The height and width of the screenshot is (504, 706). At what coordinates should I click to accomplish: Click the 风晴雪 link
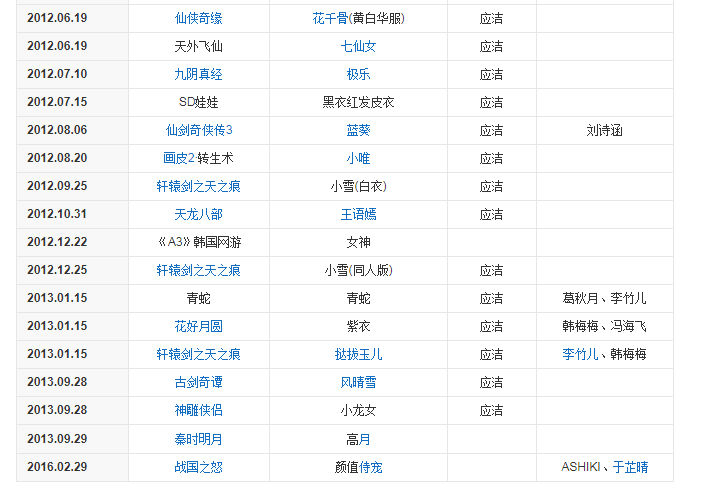tap(358, 382)
